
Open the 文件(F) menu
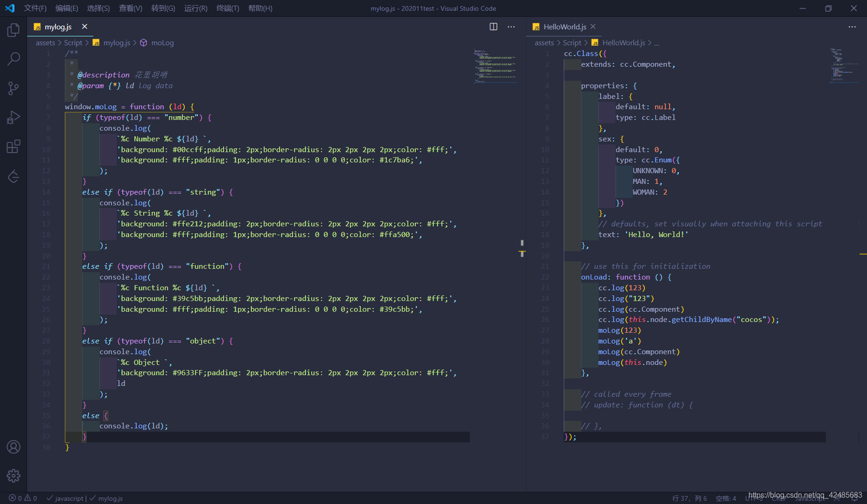click(35, 8)
